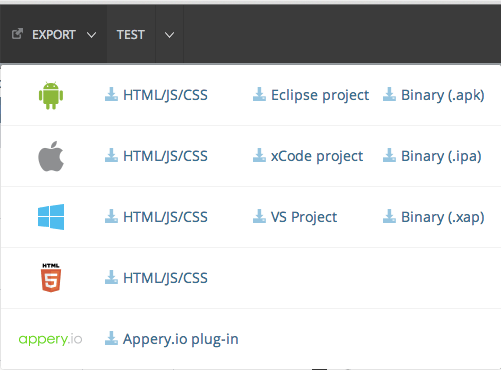Download xCode project
The image size is (501, 370).
click(308, 156)
